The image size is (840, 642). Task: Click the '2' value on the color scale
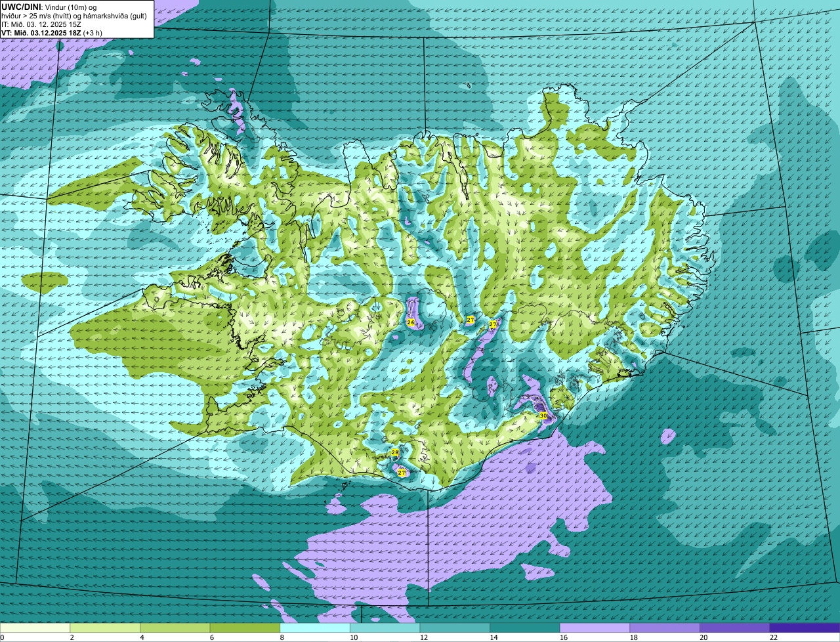click(72, 637)
